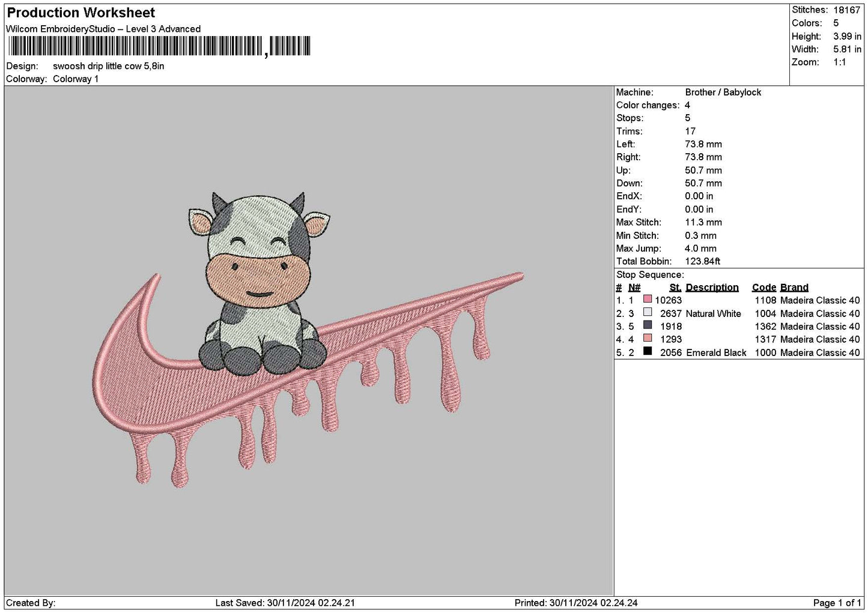Click thread code 1362
Viewport: 868px width, 613px height.
(766, 327)
